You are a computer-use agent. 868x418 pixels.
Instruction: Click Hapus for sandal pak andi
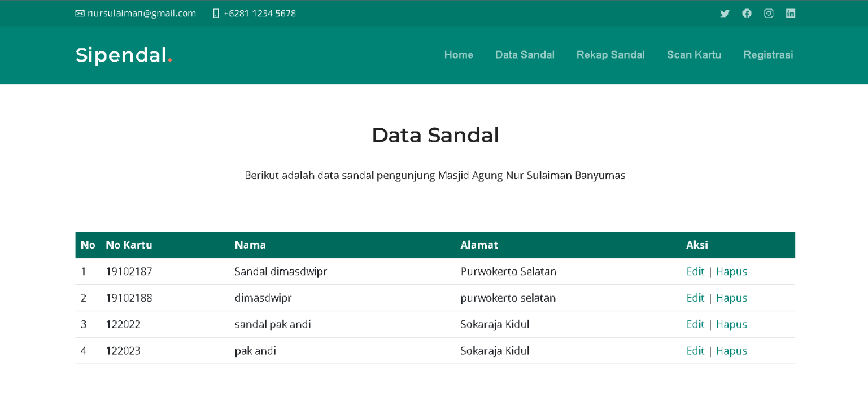click(731, 324)
